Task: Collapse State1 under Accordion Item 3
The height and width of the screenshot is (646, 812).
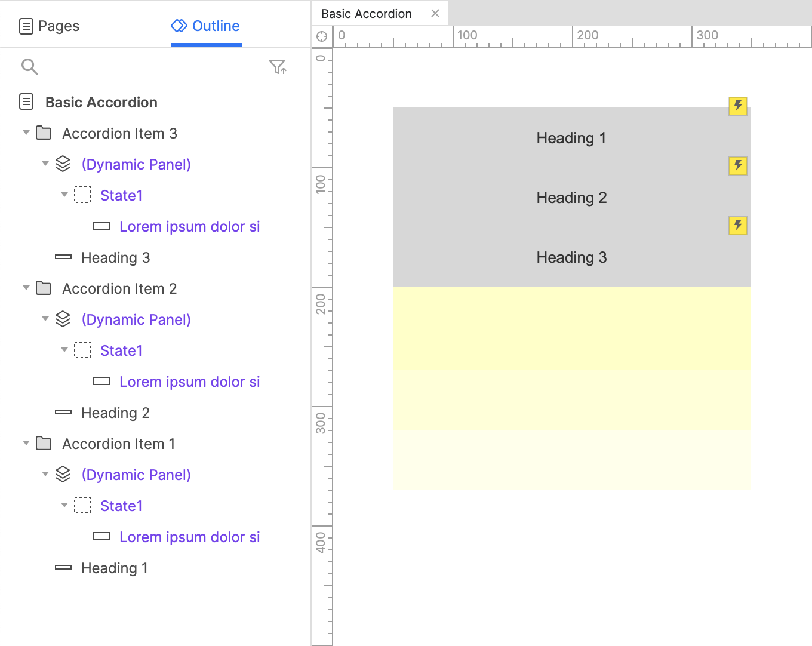Action: click(64, 195)
